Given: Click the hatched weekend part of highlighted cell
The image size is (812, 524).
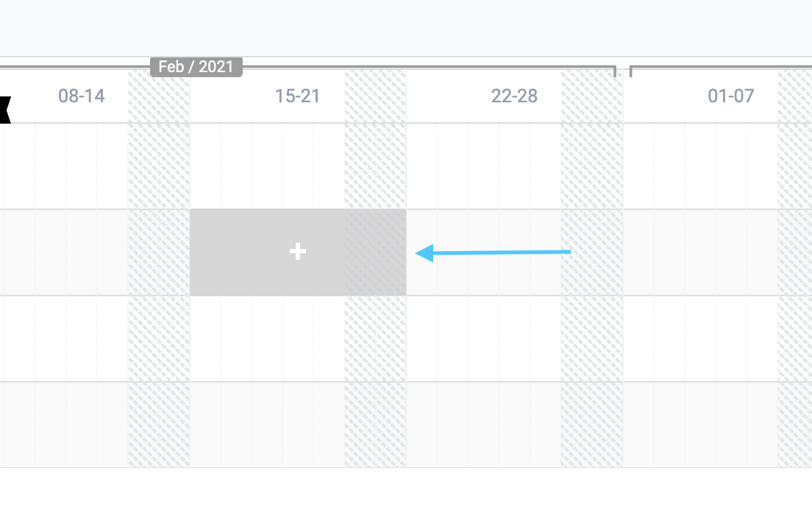Looking at the screenshot, I should 375,252.
